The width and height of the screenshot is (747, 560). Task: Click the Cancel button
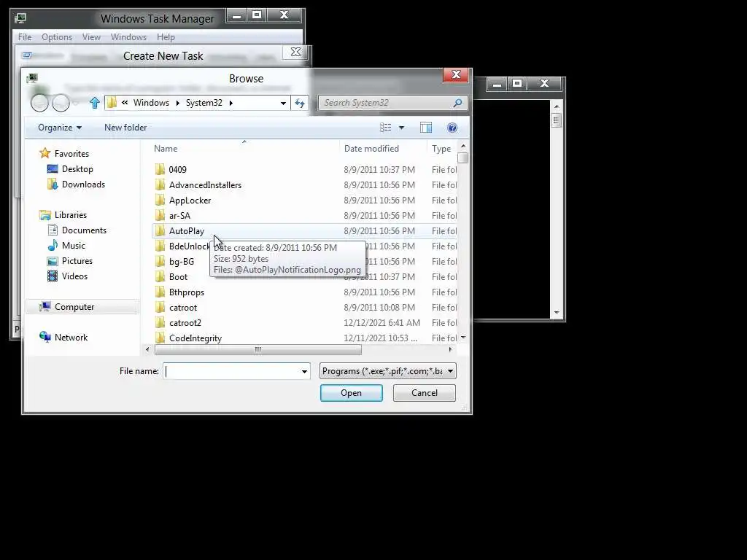[x=424, y=393]
